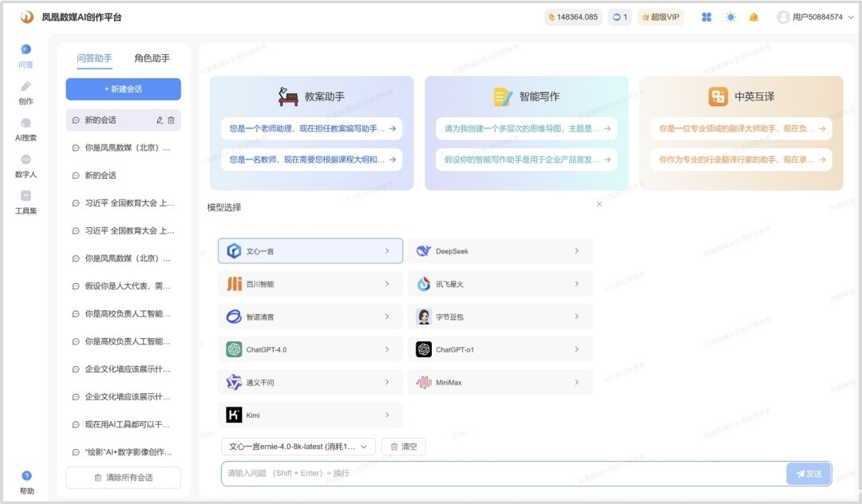Expand the 文心一言 row chevron
862x504 pixels.
pos(387,251)
